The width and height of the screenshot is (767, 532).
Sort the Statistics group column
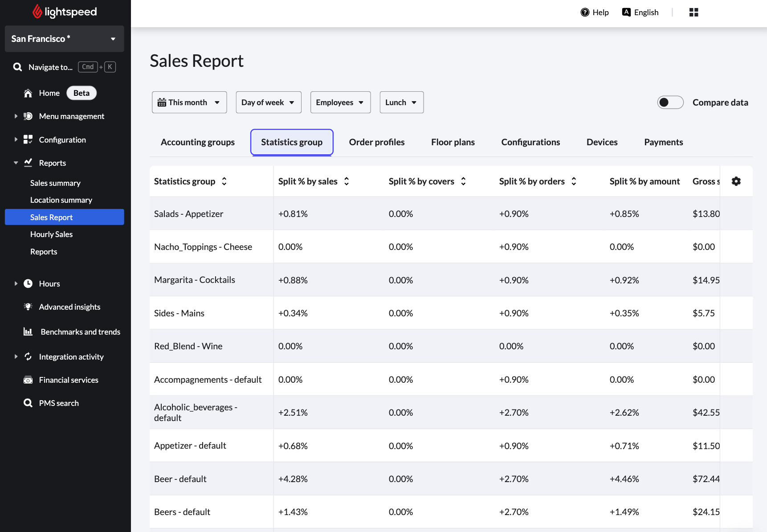[x=224, y=181]
